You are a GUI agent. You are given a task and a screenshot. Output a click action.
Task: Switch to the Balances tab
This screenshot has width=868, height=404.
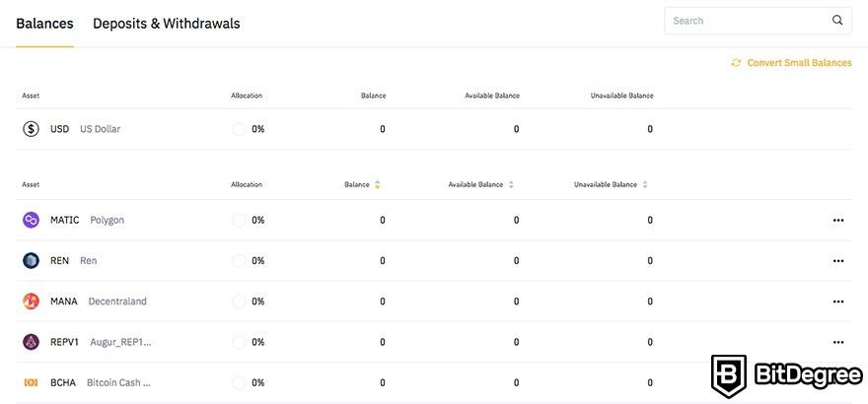coord(44,24)
